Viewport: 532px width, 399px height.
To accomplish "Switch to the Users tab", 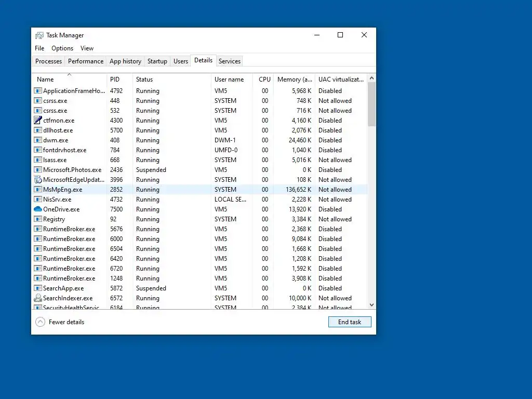I will 180,61.
